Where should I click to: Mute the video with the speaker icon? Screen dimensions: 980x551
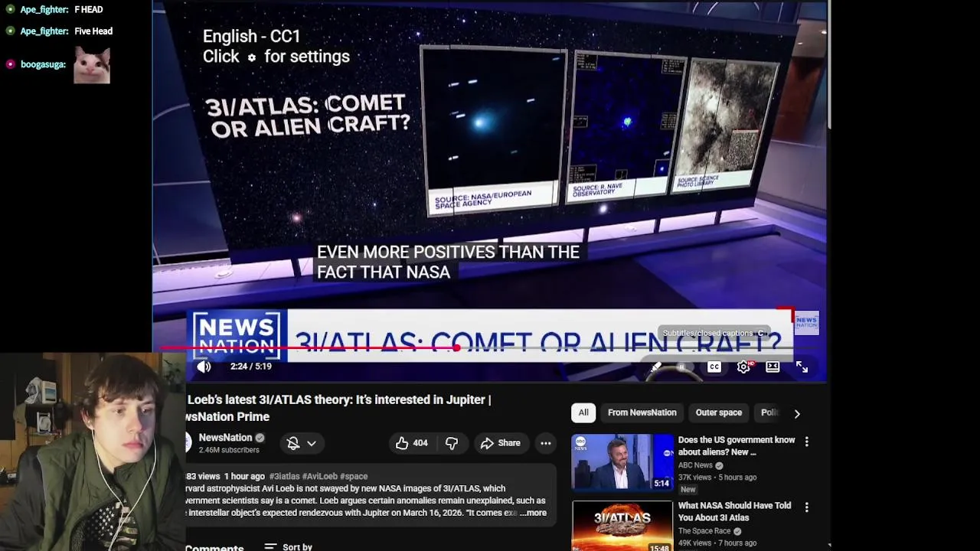204,367
